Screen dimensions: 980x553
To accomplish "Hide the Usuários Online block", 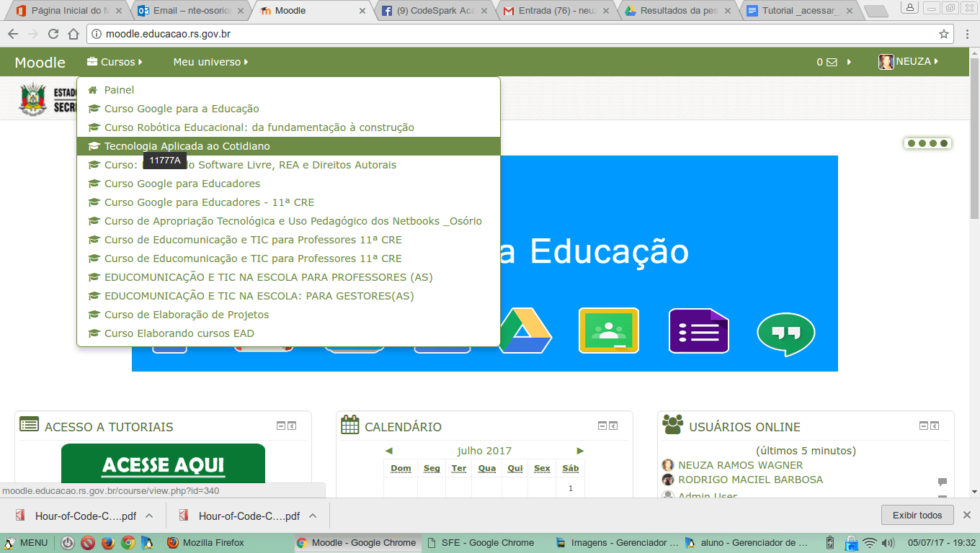I will [924, 426].
